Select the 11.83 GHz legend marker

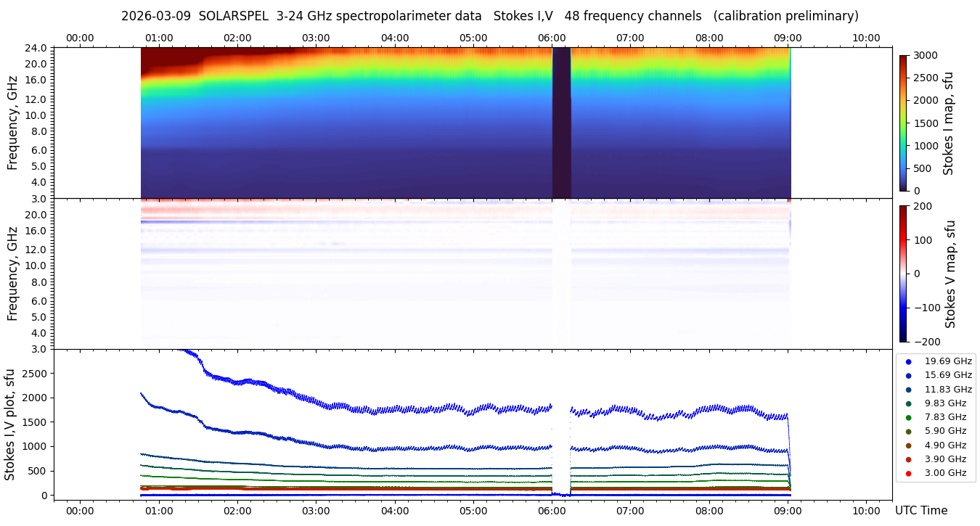908,390
